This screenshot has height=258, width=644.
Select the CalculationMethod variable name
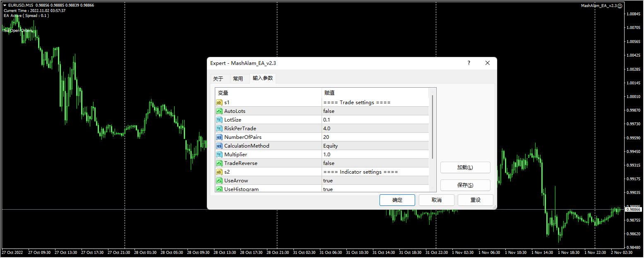[x=247, y=146]
